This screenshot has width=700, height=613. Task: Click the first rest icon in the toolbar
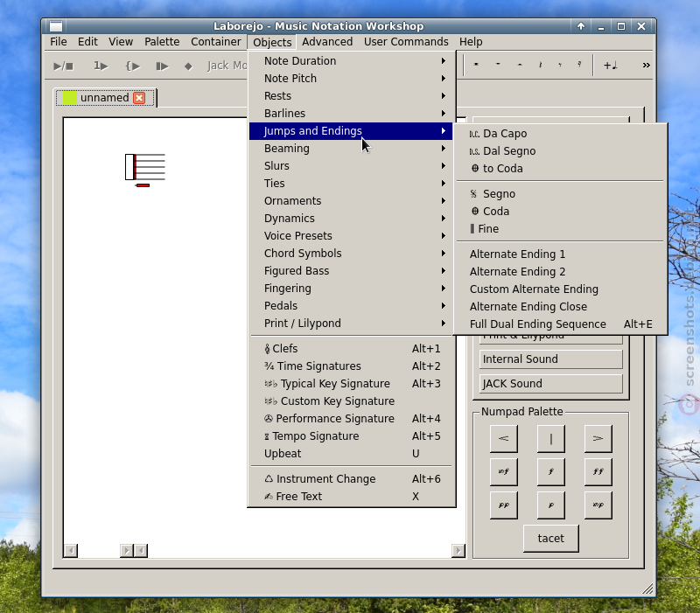[x=476, y=65]
